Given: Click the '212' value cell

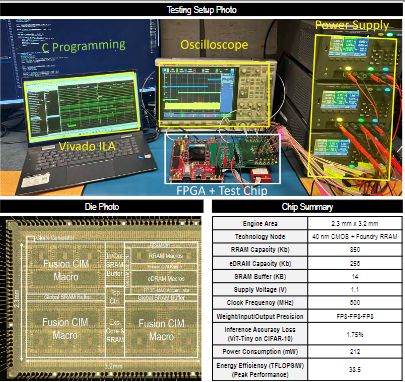Looking at the screenshot, I should click(x=355, y=352).
